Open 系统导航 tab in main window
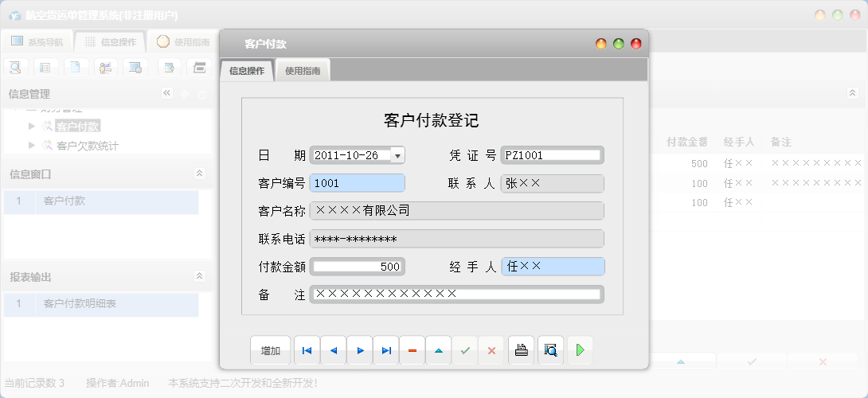 point(37,41)
